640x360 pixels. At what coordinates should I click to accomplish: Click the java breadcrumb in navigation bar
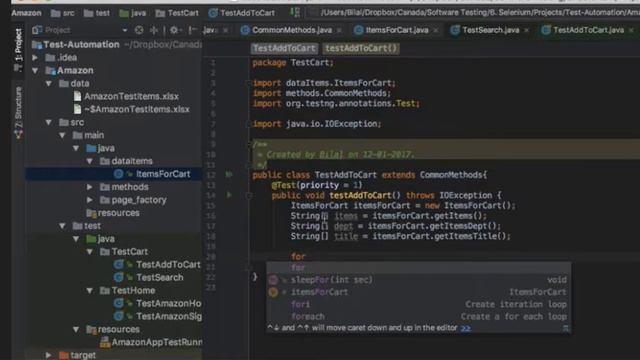coord(133,13)
